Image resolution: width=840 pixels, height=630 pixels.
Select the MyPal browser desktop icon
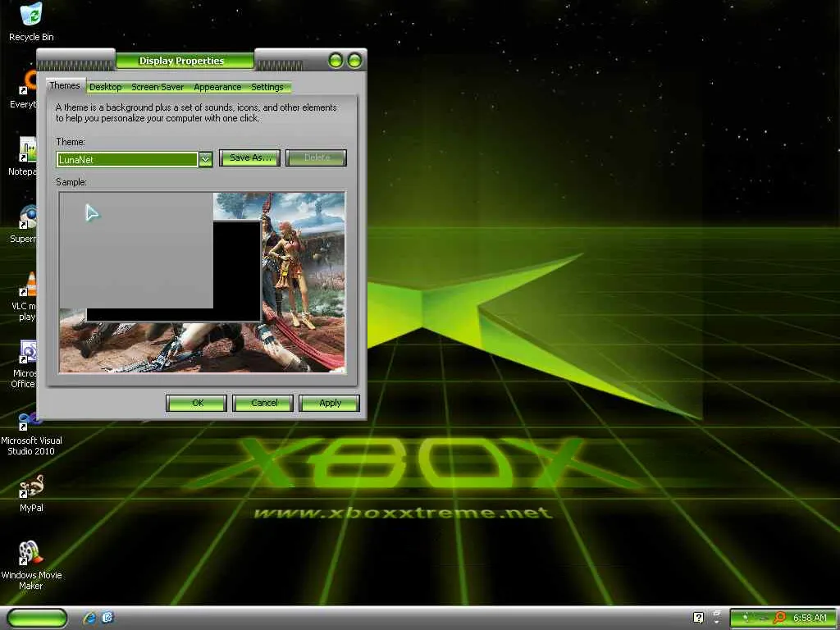pyautogui.click(x=31, y=493)
